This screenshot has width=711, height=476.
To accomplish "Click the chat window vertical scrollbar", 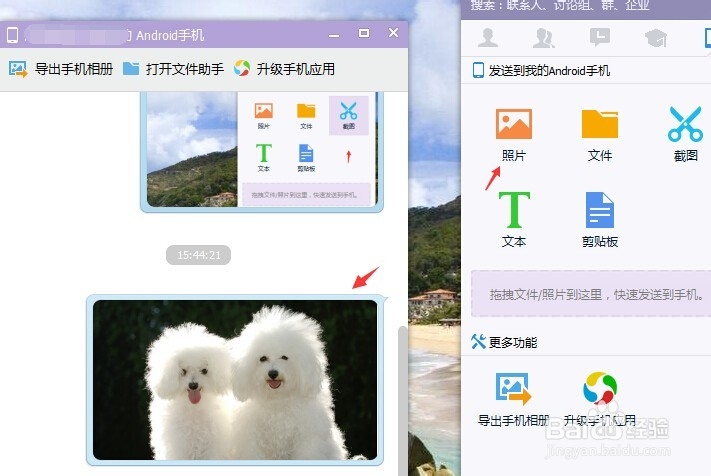I will tap(402, 400).
